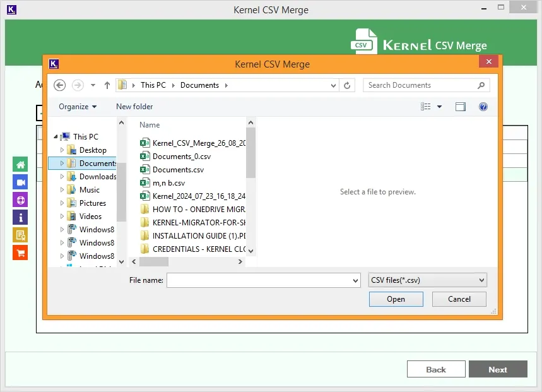Click the New folder button

coord(134,107)
